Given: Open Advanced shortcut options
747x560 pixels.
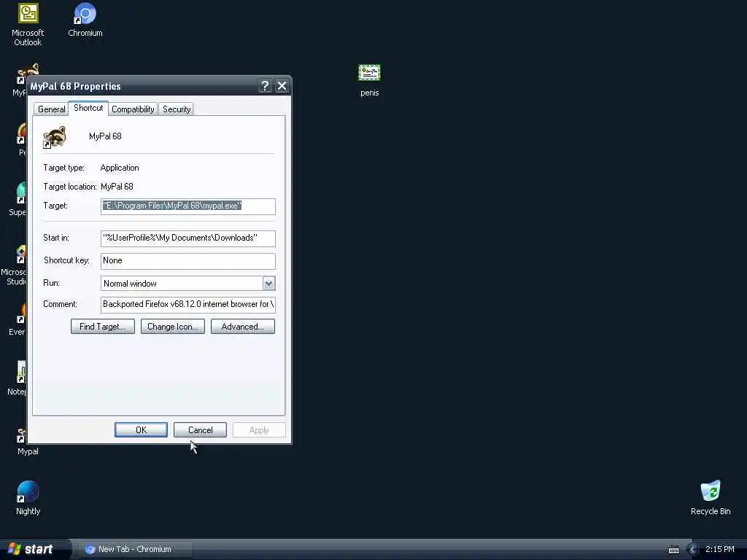Looking at the screenshot, I should (x=242, y=327).
